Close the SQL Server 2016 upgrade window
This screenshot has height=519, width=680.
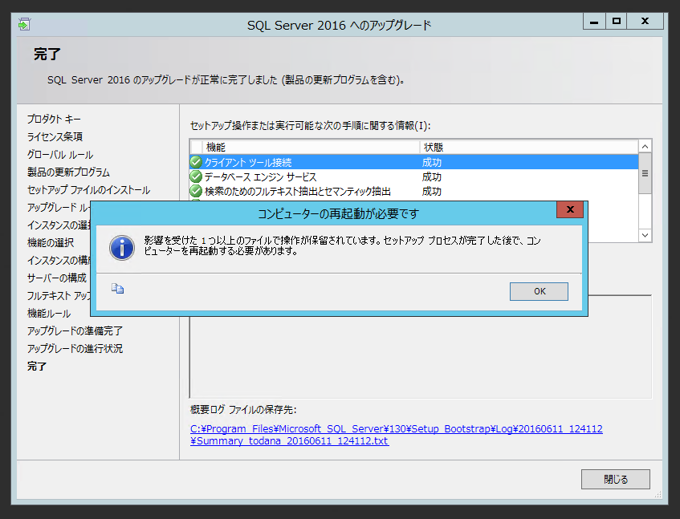[x=645, y=21]
